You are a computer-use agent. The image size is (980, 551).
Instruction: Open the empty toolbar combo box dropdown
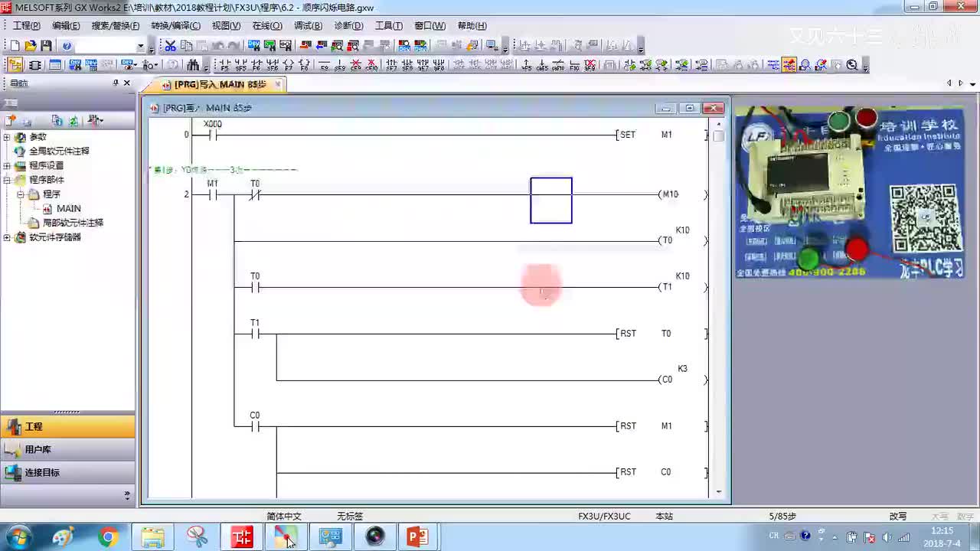(140, 47)
